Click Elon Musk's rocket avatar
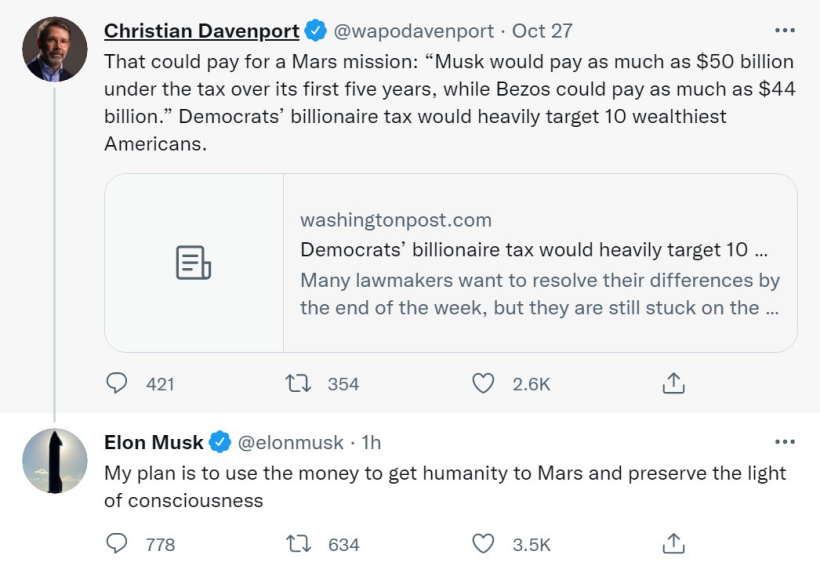Image resolution: width=820 pixels, height=573 pixels. coord(55,460)
